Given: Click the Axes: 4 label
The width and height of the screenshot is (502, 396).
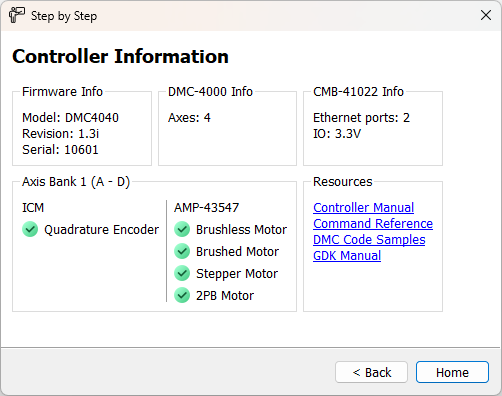Looking at the screenshot, I should (189, 118).
